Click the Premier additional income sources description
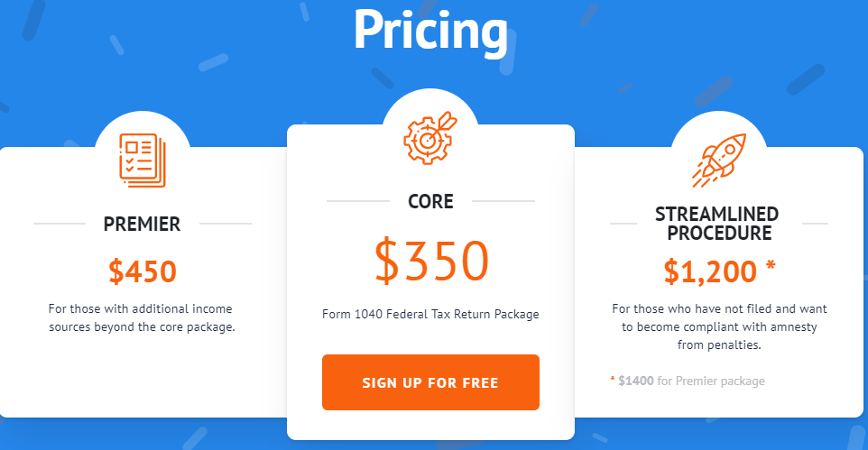868x450 pixels. point(142,317)
